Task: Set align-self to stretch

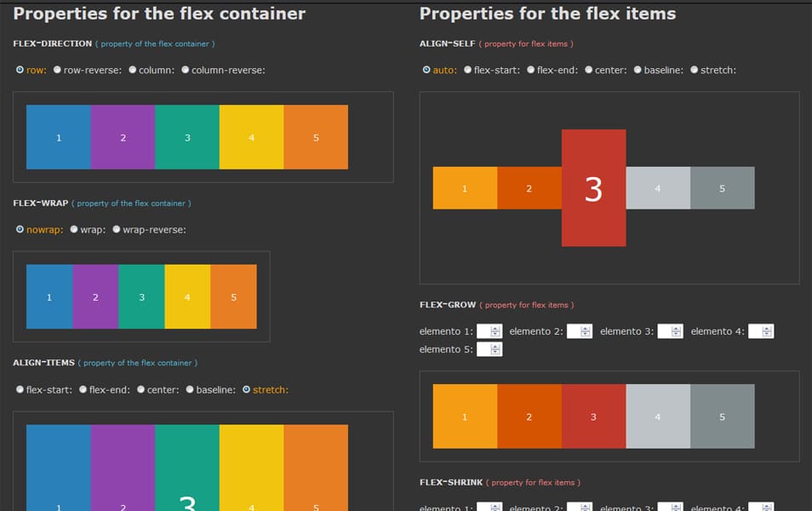Action: coord(694,70)
